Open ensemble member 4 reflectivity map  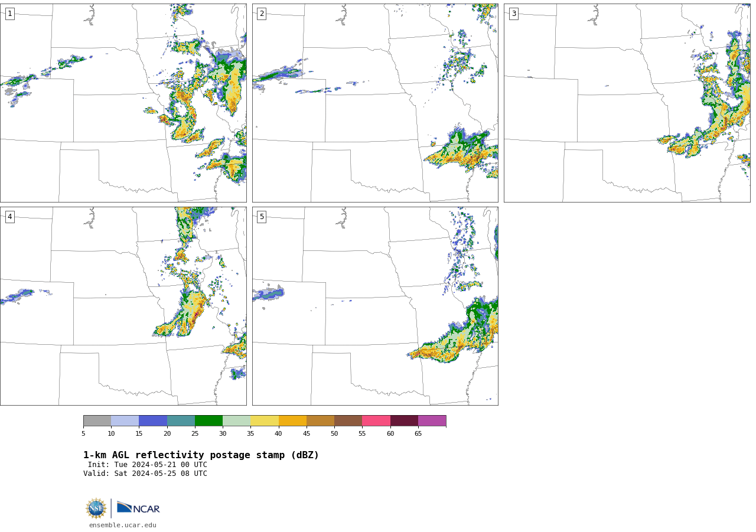point(123,306)
